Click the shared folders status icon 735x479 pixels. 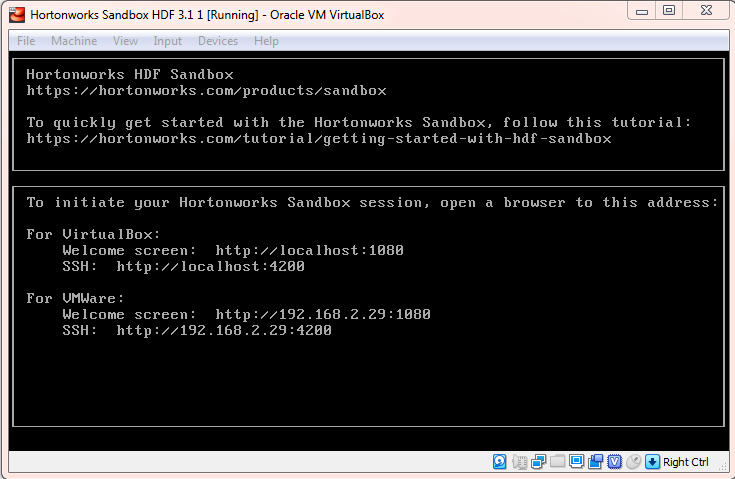click(x=557, y=462)
